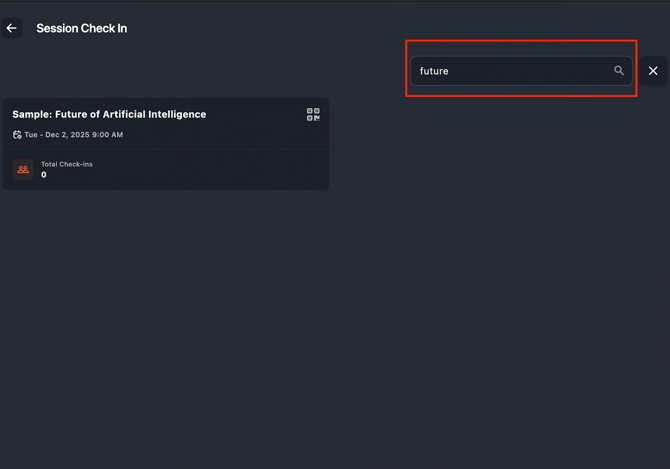Viewport: 670px width, 469px height.
Task: Click the empty right side of the session card
Action: click(x=250, y=168)
